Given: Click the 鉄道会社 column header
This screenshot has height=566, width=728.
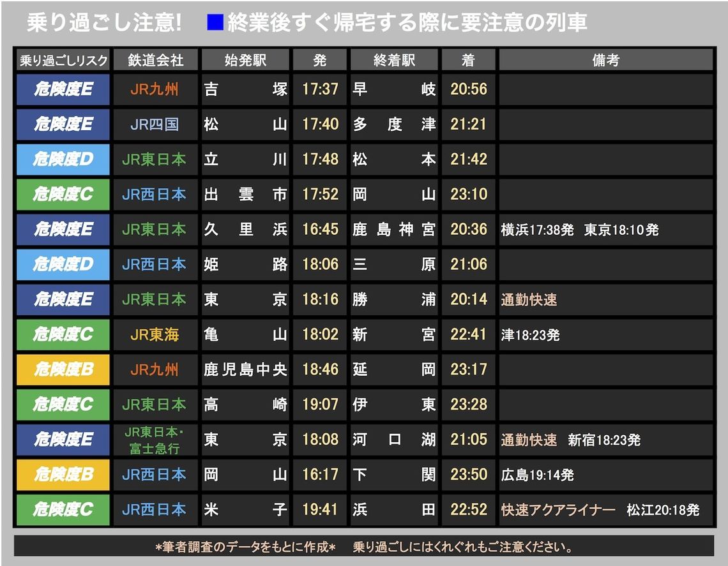Looking at the screenshot, I should click(156, 60).
